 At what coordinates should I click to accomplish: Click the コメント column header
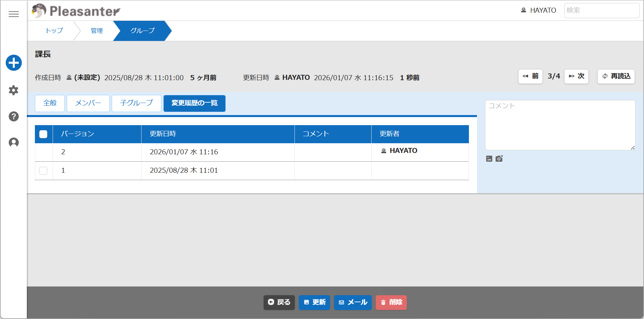tap(333, 134)
